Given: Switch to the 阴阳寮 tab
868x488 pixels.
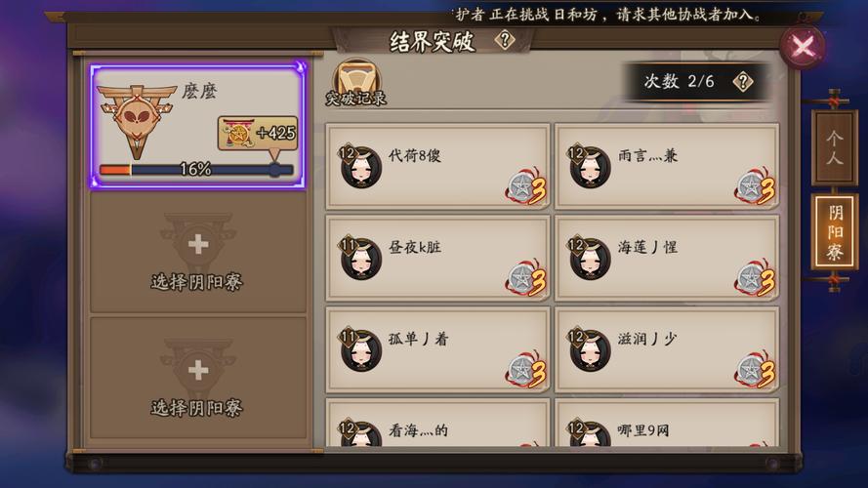Looking at the screenshot, I should point(835,232).
